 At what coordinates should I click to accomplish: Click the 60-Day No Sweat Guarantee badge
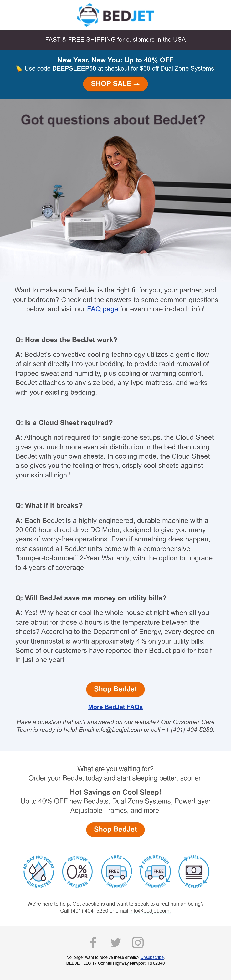coord(38,872)
